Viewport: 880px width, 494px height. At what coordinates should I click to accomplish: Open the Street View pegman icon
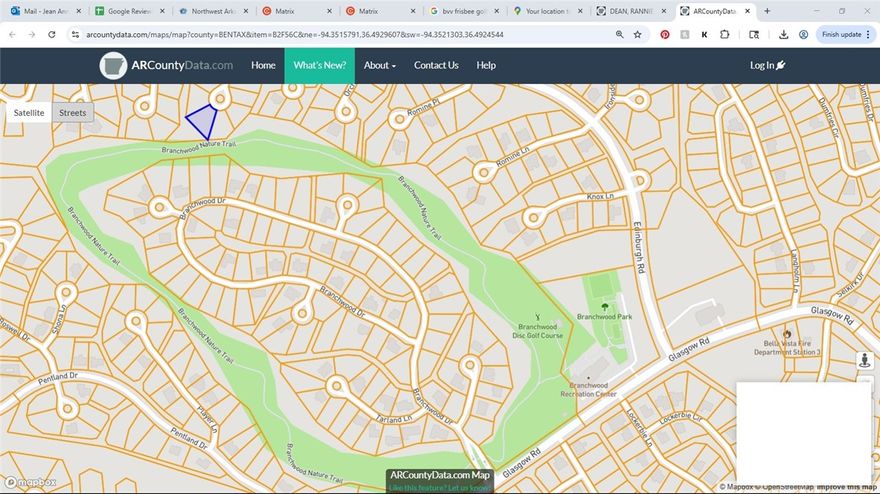865,360
